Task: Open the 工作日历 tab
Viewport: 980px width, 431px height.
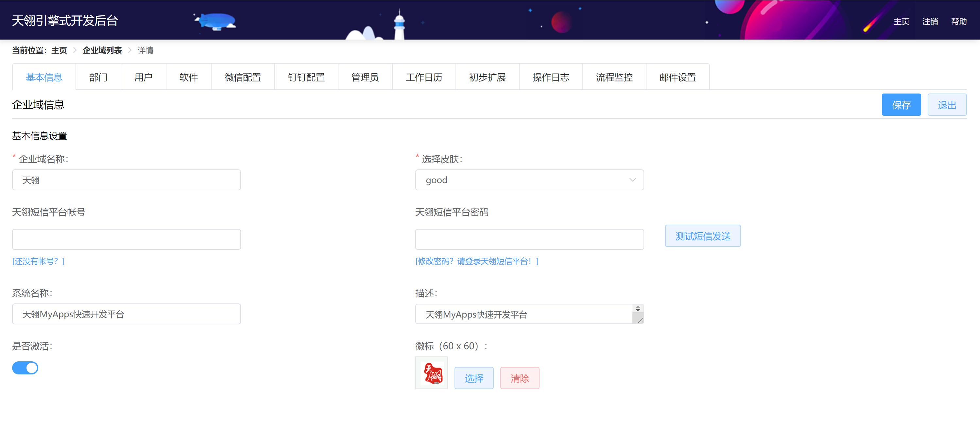Action: pyautogui.click(x=424, y=77)
